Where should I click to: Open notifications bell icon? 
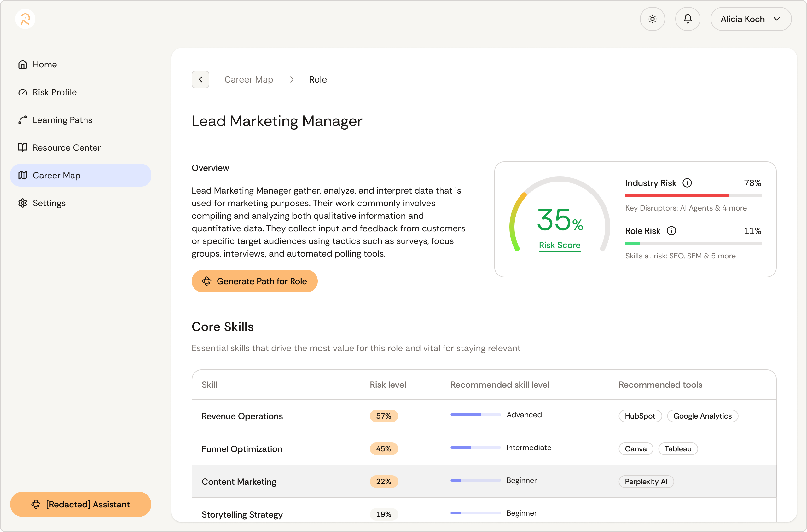click(x=687, y=19)
